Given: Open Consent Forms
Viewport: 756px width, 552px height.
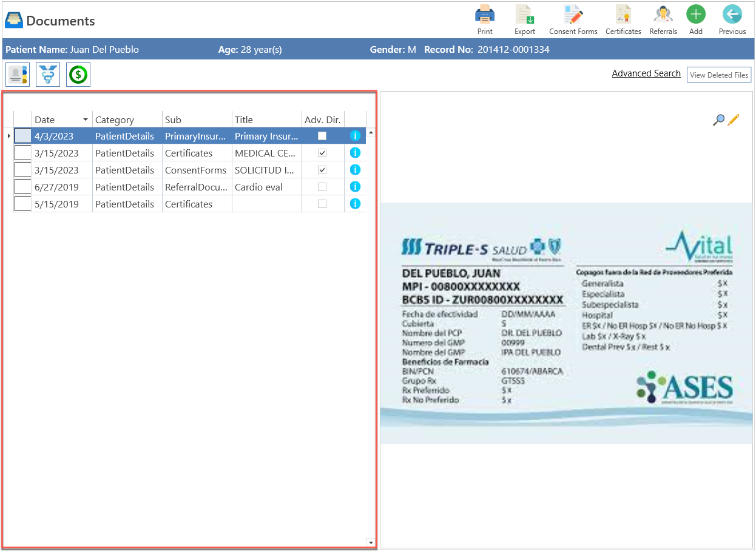Looking at the screenshot, I should click(573, 19).
